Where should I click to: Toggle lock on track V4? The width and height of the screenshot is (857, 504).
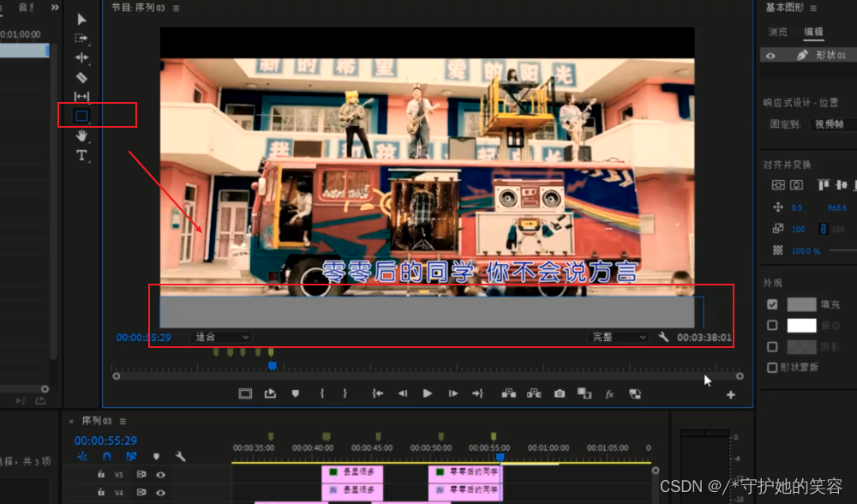[101, 493]
